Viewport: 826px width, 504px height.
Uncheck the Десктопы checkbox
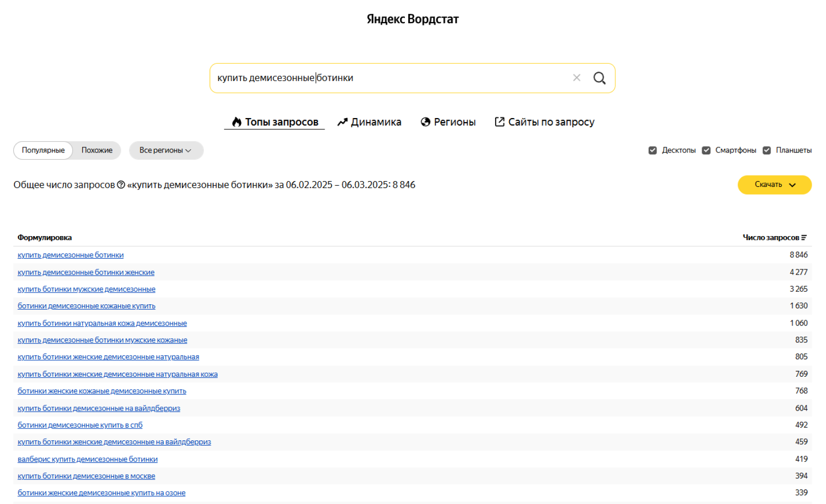(x=652, y=150)
